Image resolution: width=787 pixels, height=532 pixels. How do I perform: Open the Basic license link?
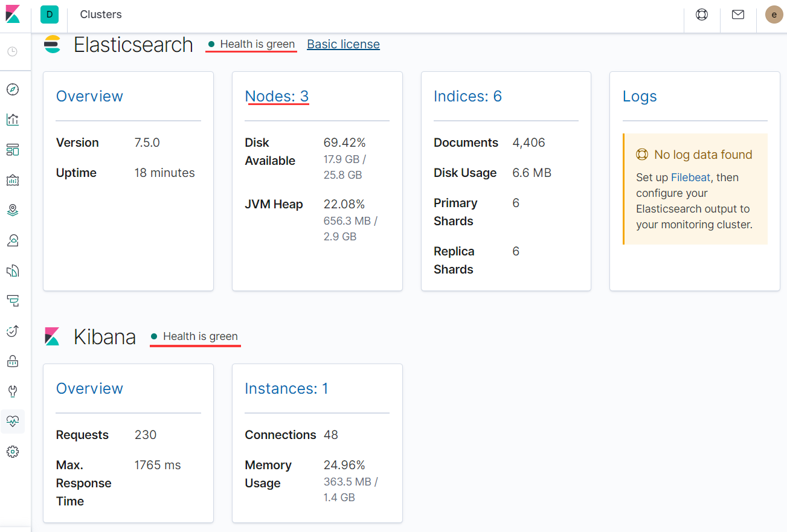(344, 44)
